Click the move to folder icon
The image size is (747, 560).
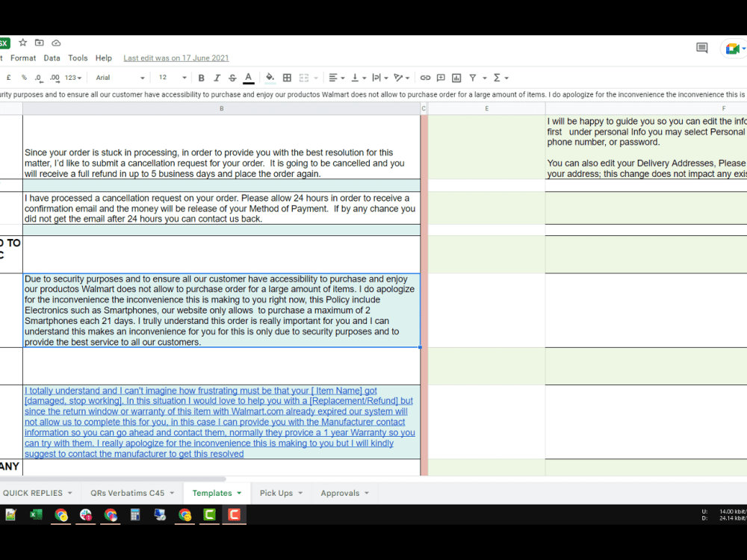[x=40, y=43]
